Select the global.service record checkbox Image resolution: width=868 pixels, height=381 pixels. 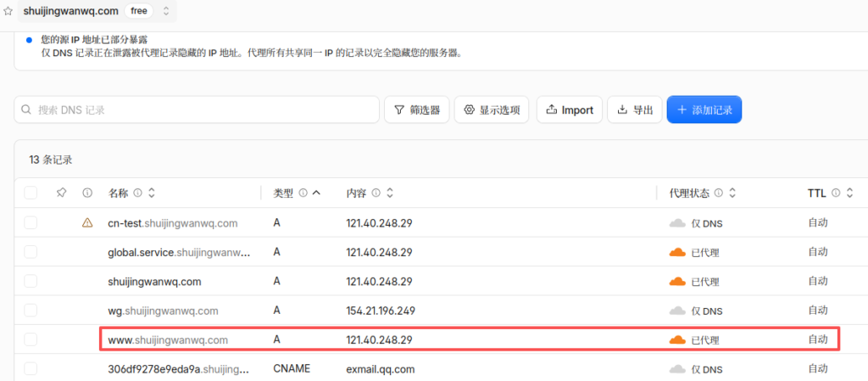click(31, 252)
